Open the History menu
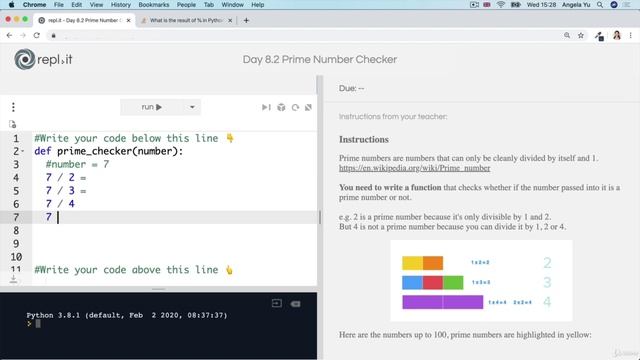 tap(121, 4)
